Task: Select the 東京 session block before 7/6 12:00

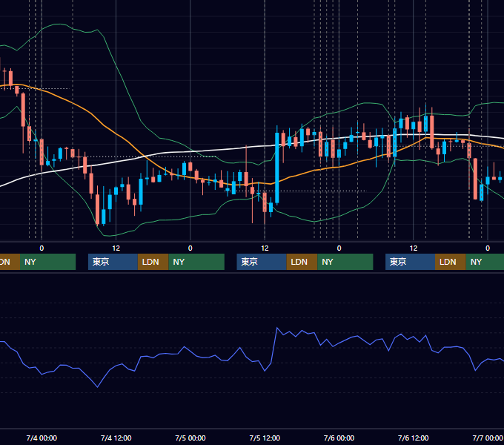Action: pos(410,262)
